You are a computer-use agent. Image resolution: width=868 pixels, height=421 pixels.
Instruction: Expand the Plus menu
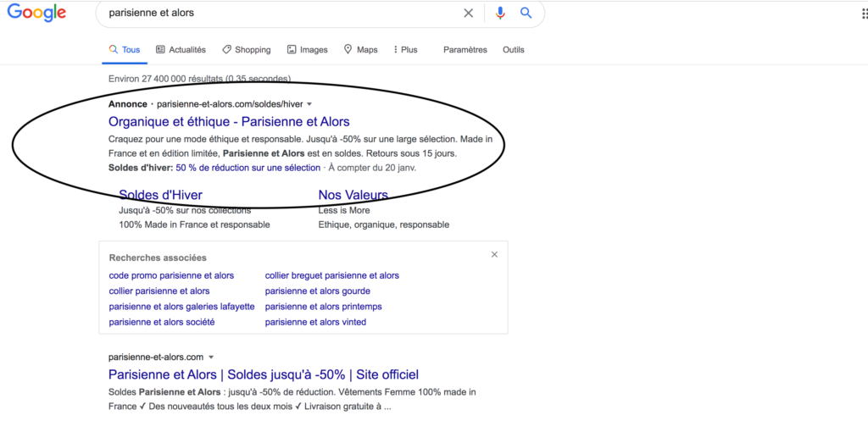pyautogui.click(x=405, y=50)
